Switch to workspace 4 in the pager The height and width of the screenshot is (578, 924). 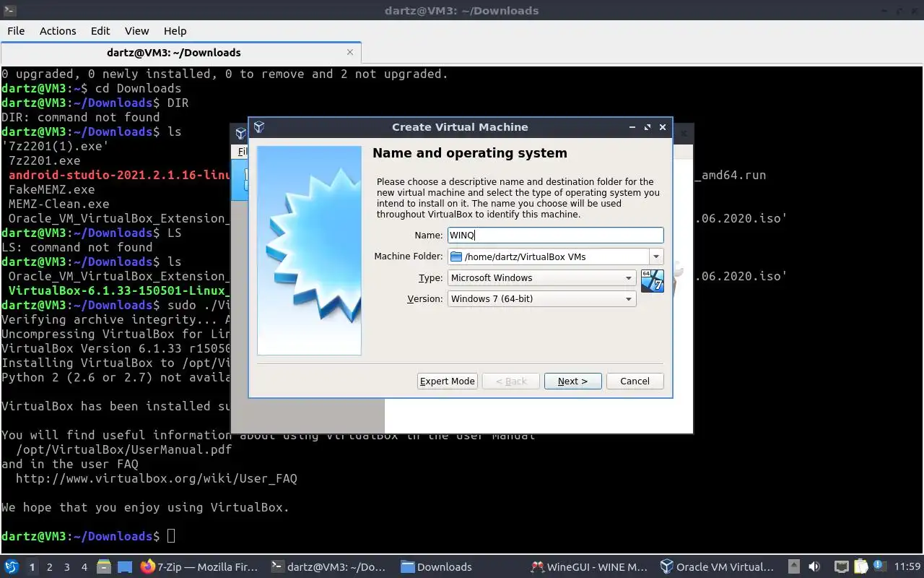pos(84,567)
